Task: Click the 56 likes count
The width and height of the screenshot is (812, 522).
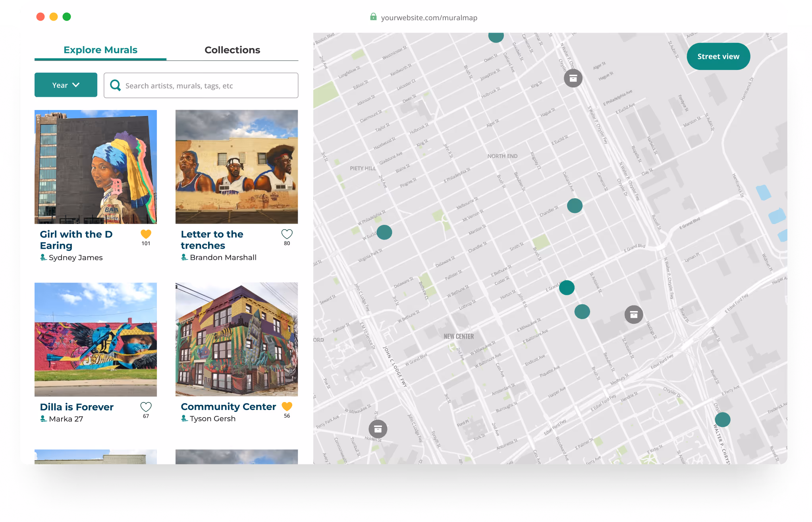Action: [287, 416]
